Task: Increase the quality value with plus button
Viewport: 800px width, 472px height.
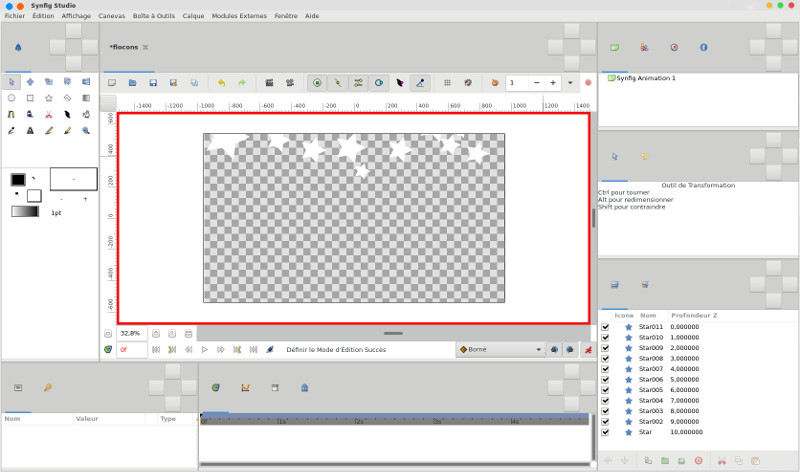Action: point(553,82)
